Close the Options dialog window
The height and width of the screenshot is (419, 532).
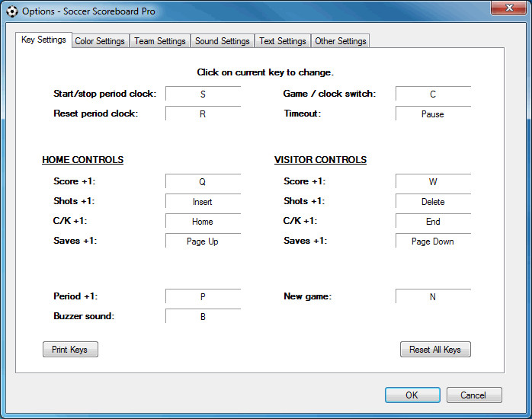click(509, 8)
